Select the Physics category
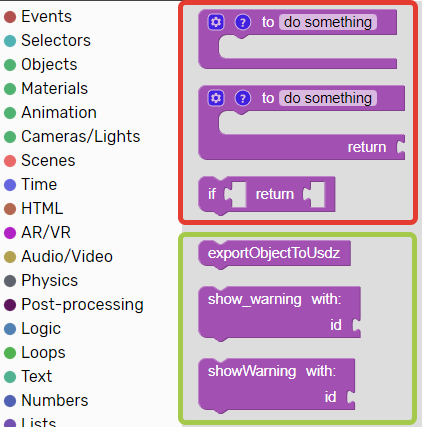 point(41,281)
